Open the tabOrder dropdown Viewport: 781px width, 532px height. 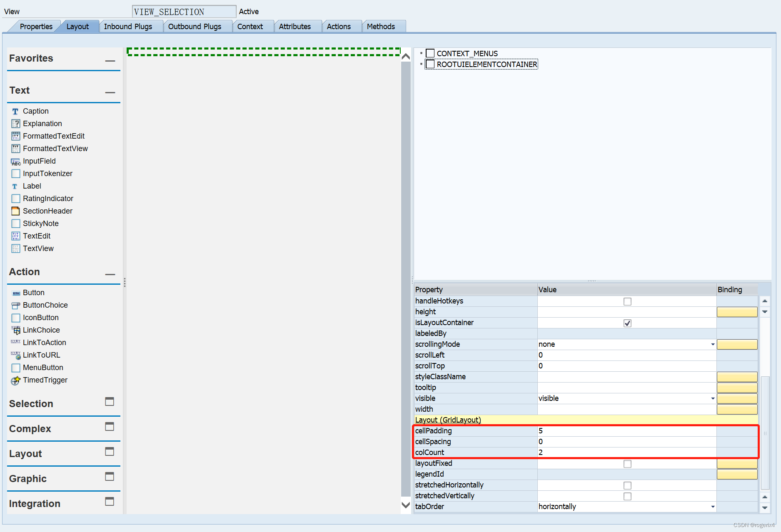713,507
